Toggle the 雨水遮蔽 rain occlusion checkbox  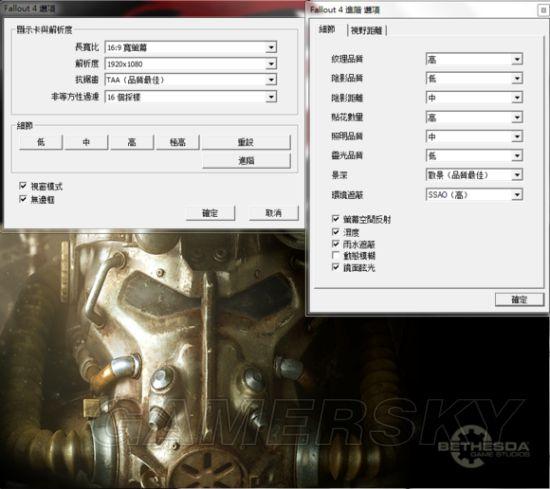pos(335,243)
